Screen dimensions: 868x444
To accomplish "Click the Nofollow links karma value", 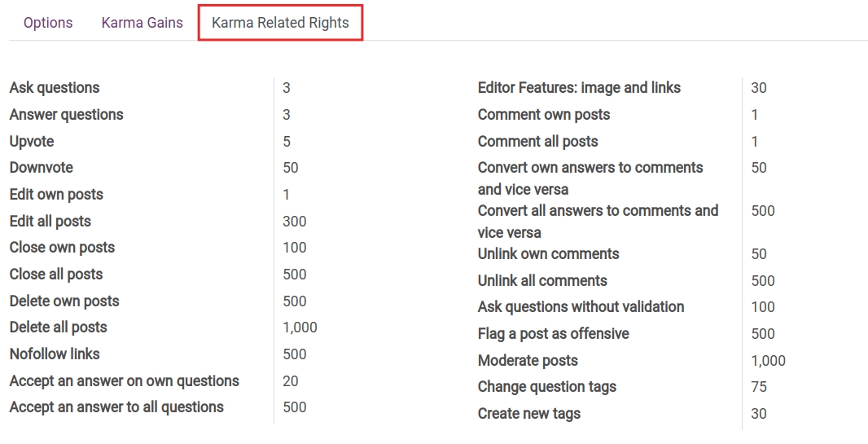I will (295, 354).
